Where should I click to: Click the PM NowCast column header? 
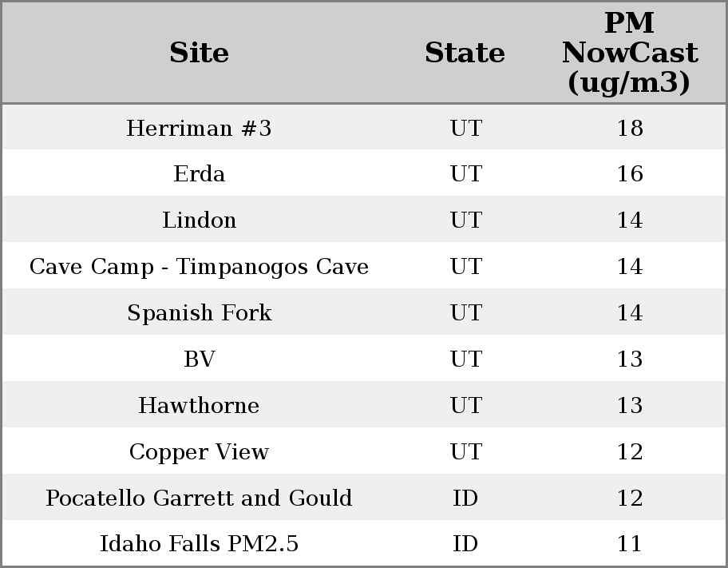click(x=629, y=53)
